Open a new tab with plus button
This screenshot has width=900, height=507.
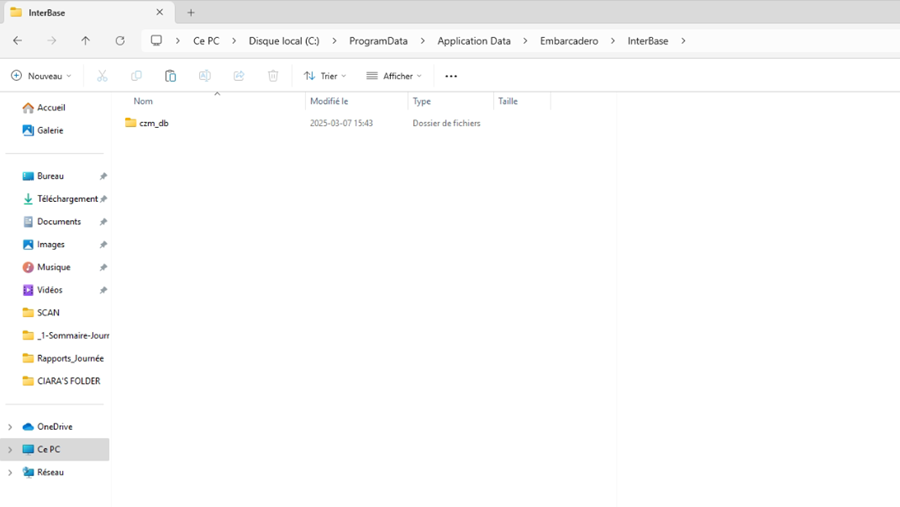[x=191, y=13]
